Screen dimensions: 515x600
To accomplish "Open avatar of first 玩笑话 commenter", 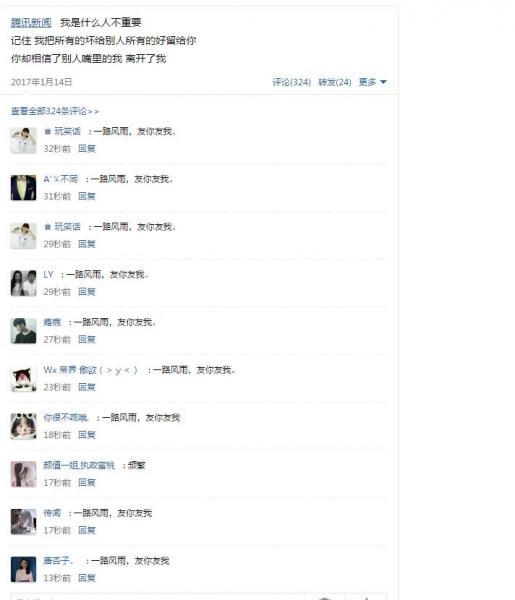I will [23, 140].
